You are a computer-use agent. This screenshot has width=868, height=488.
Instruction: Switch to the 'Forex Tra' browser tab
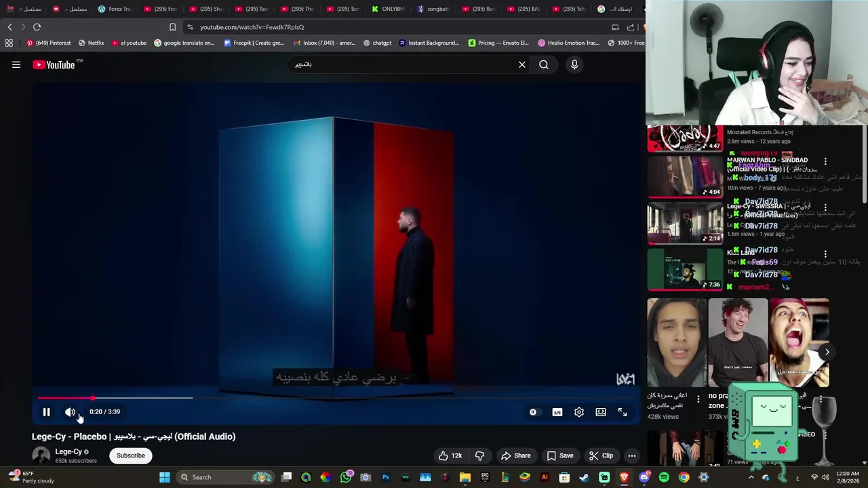[115, 9]
